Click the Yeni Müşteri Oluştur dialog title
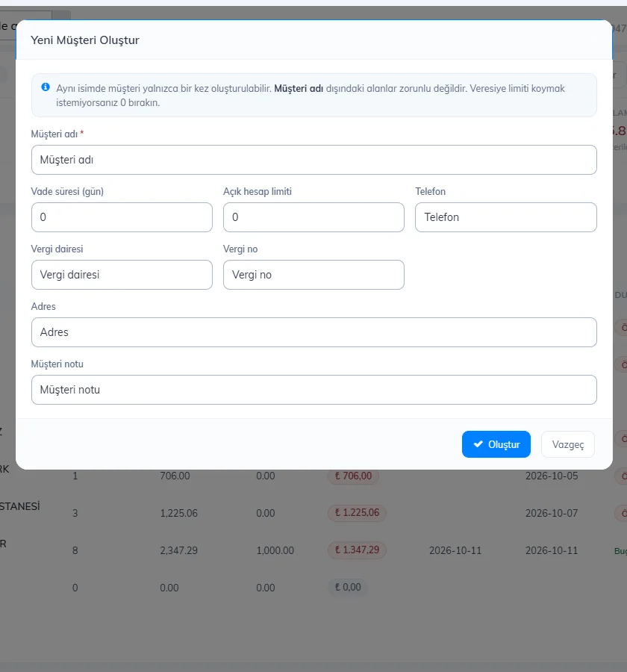The image size is (627, 672). click(85, 40)
